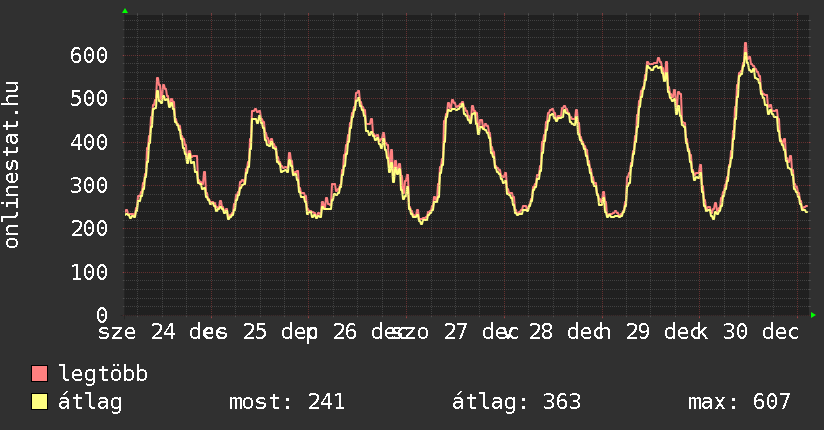Click the 100 y-axis label
The height and width of the screenshot is (430, 824).
pos(89,272)
